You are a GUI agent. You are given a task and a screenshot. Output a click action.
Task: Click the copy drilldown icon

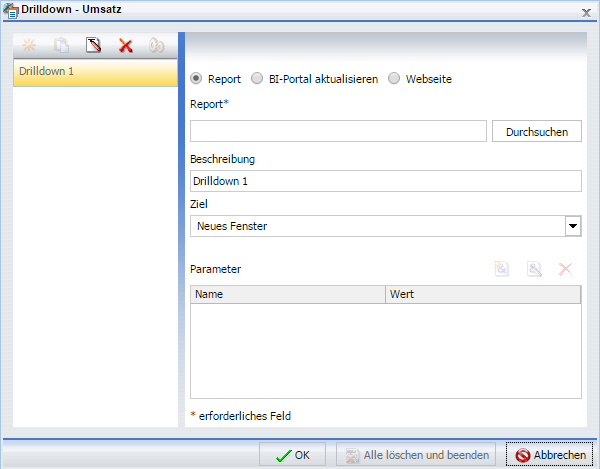pos(61,46)
